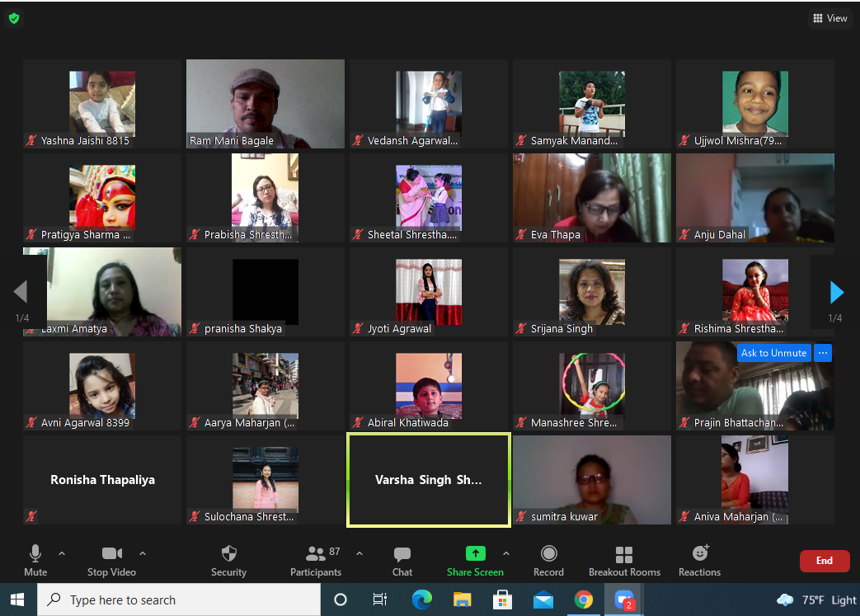This screenshot has height=616, width=860.
Task: Open Task View on the taskbar
Action: 379,600
